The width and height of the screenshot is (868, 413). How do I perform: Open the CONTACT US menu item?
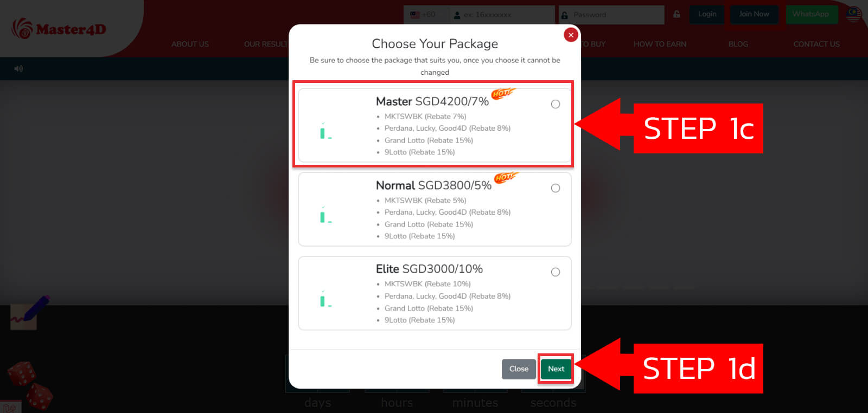[816, 44]
